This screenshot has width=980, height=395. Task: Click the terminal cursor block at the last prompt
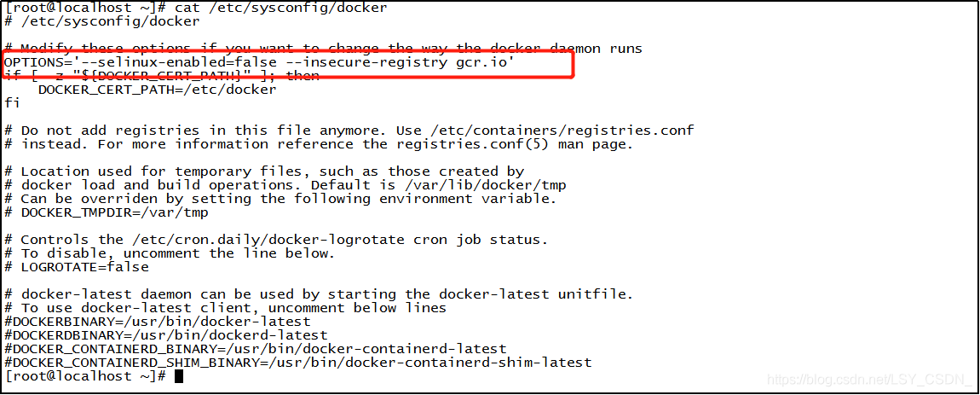(179, 376)
